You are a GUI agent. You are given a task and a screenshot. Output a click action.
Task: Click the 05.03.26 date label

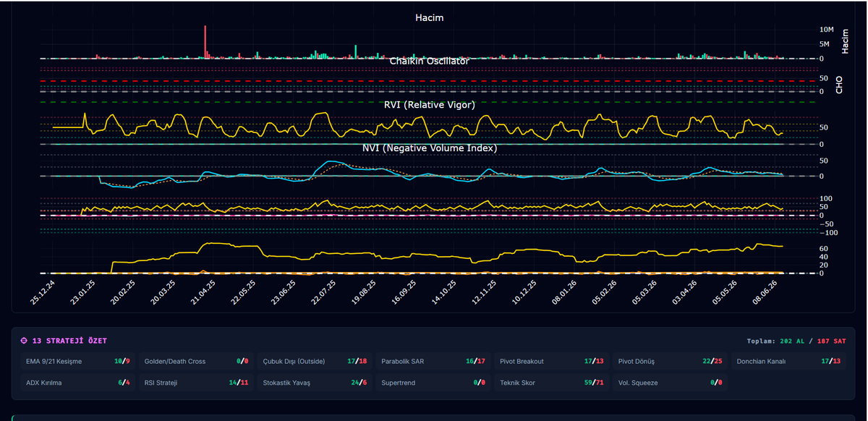(645, 293)
